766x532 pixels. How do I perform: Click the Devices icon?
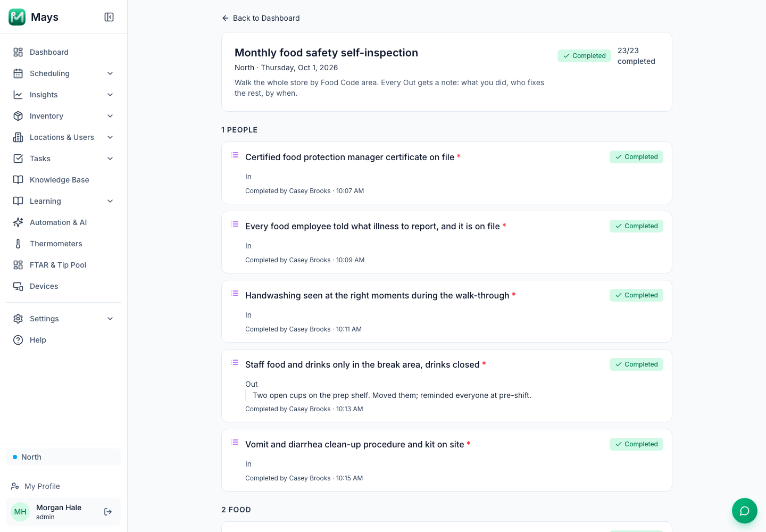point(18,286)
